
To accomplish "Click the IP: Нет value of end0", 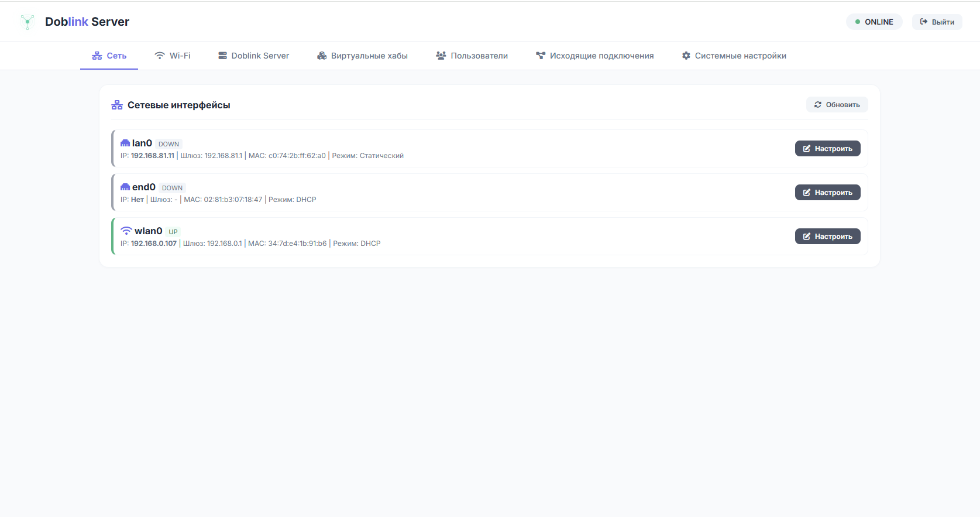I will [x=132, y=200].
